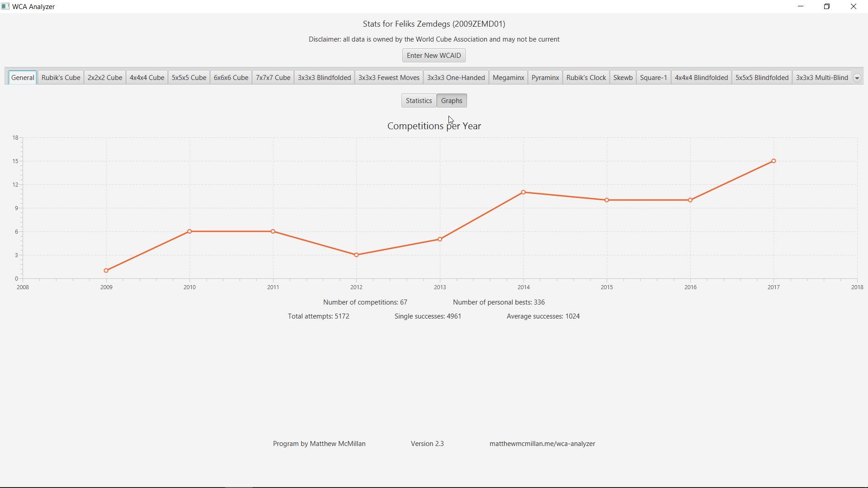The height and width of the screenshot is (488, 868).
Task: Click the 2016 data point on the graph
Action: pyautogui.click(x=690, y=200)
